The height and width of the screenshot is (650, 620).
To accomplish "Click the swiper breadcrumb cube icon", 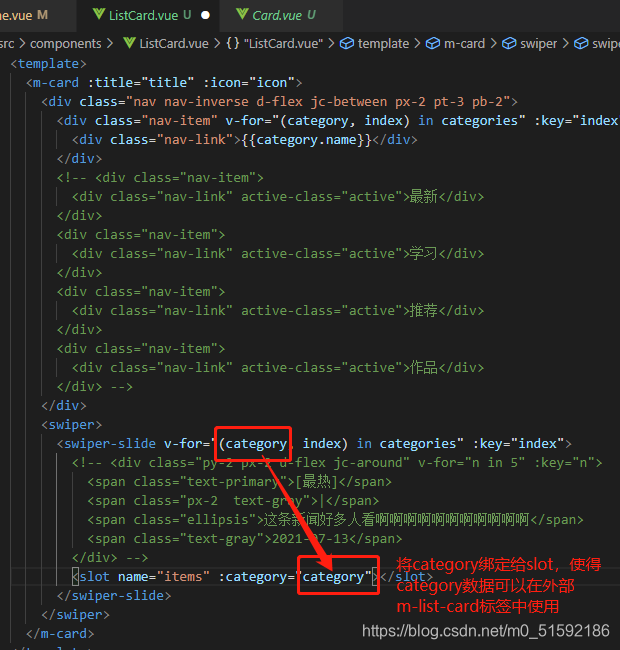I will pyautogui.click(x=509, y=43).
